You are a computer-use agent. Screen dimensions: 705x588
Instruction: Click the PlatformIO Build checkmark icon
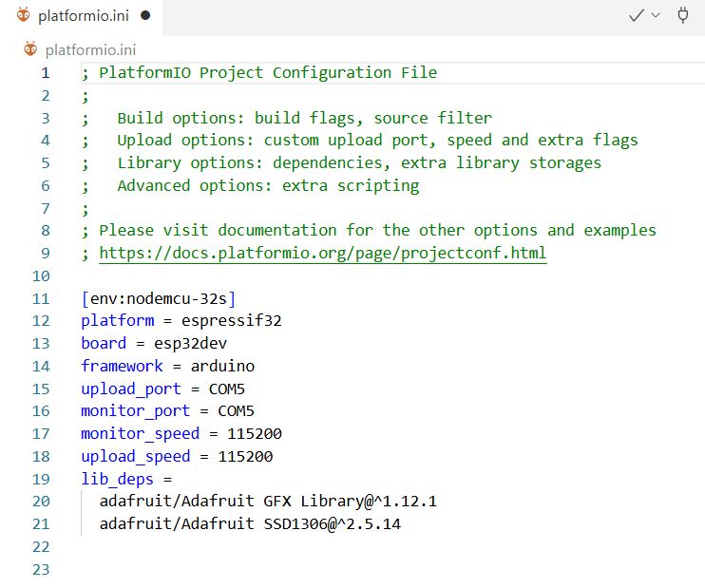tap(637, 16)
